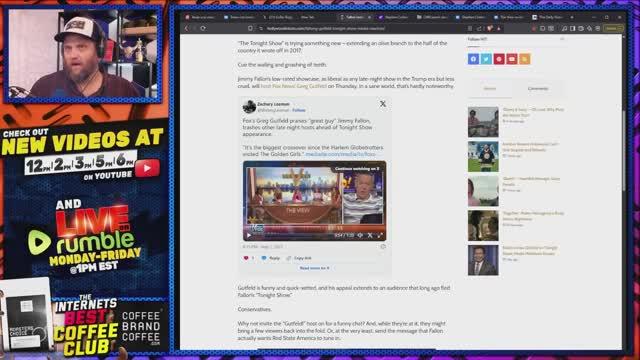Open Zachary Leeman's profile avatar
The width and height of the screenshot is (640, 360).
click(x=249, y=107)
